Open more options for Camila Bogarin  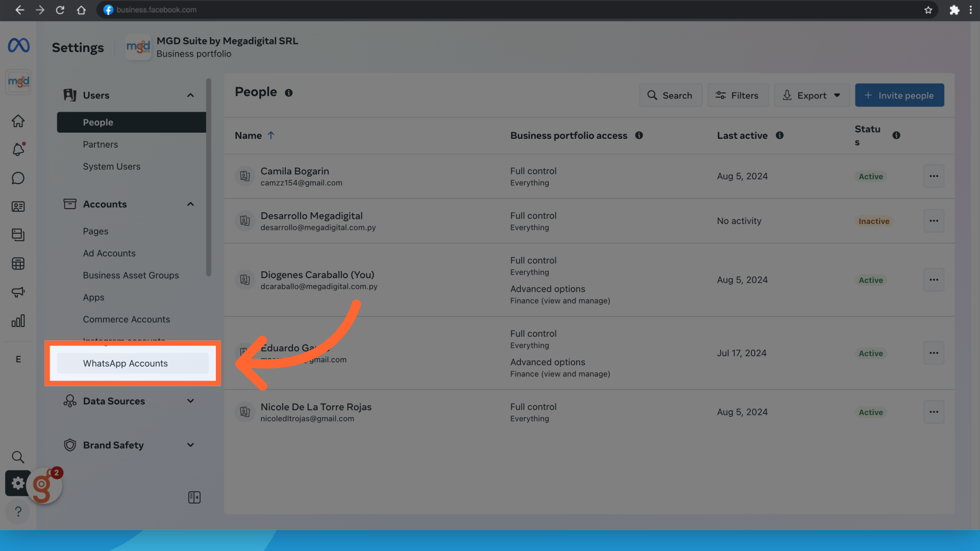click(x=934, y=176)
